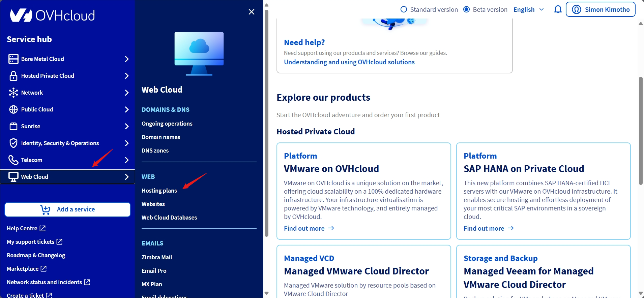This screenshot has height=298, width=644.
Task: Click the OVHcloud logo
Action: point(52,15)
